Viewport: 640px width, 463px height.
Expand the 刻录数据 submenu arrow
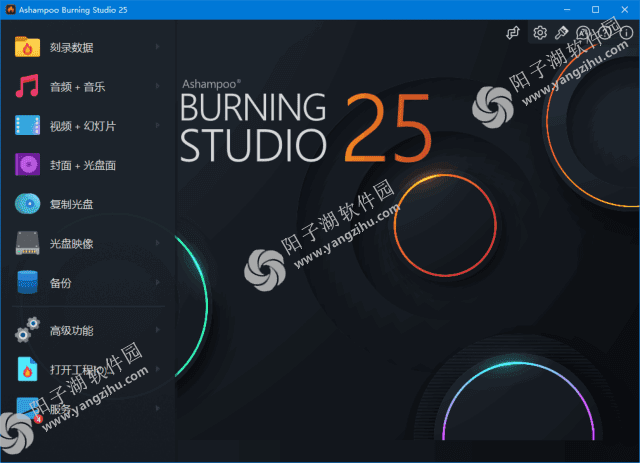pyautogui.click(x=158, y=47)
